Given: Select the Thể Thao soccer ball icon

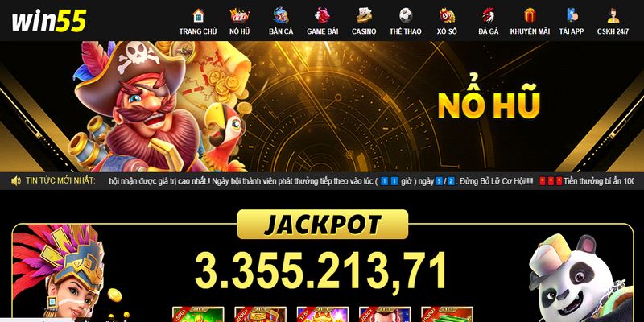Looking at the screenshot, I should pos(406,15).
